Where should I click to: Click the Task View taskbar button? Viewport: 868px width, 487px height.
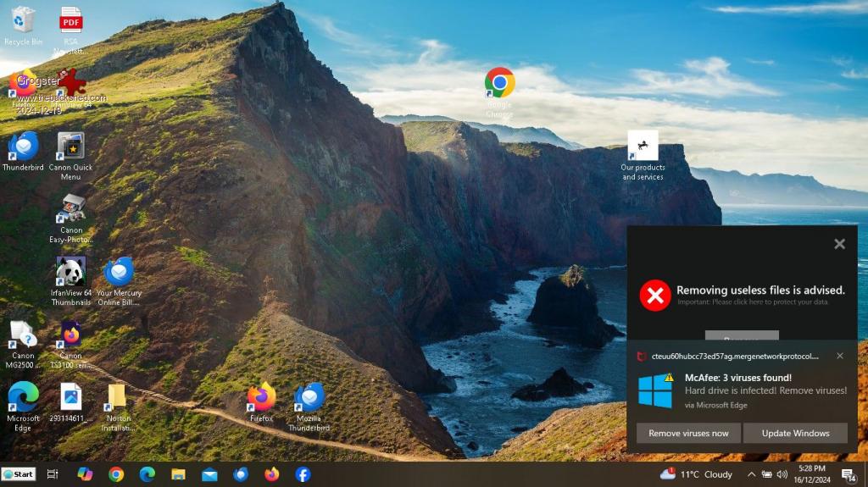pyautogui.click(x=53, y=474)
